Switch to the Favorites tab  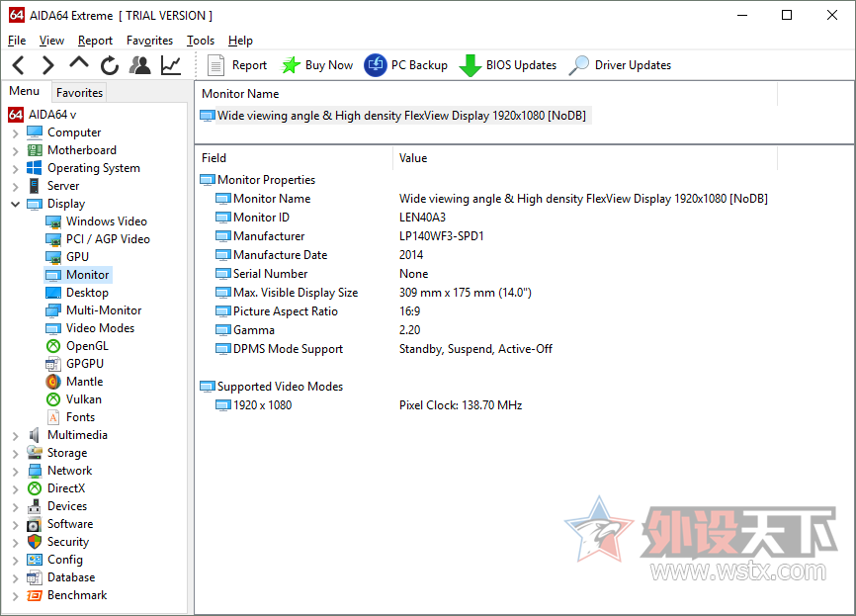(x=79, y=93)
